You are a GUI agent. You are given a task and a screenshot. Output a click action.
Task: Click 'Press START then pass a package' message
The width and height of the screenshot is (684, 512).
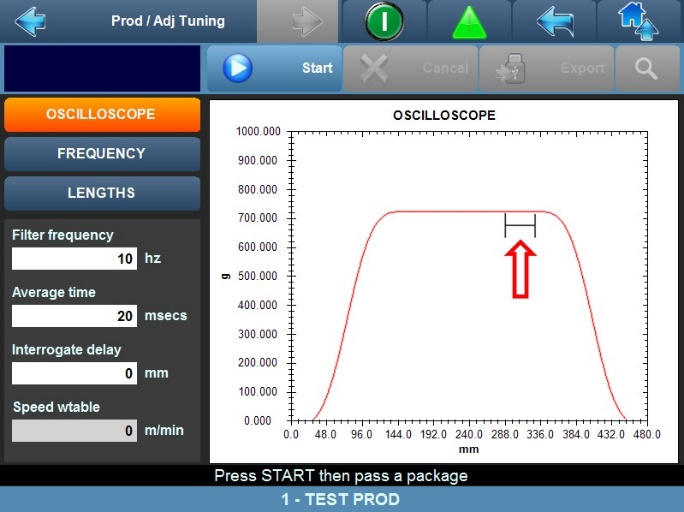click(341, 475)
